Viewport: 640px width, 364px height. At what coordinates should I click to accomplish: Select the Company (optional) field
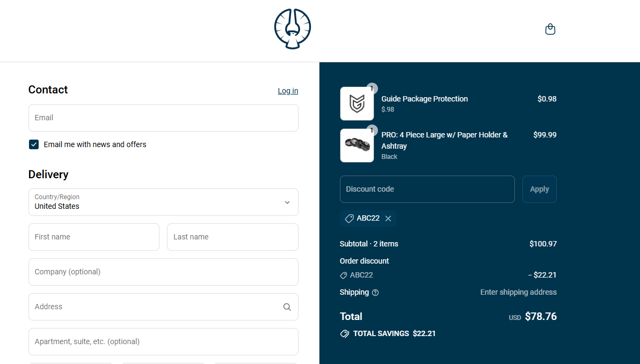click(x=163, y=272)
